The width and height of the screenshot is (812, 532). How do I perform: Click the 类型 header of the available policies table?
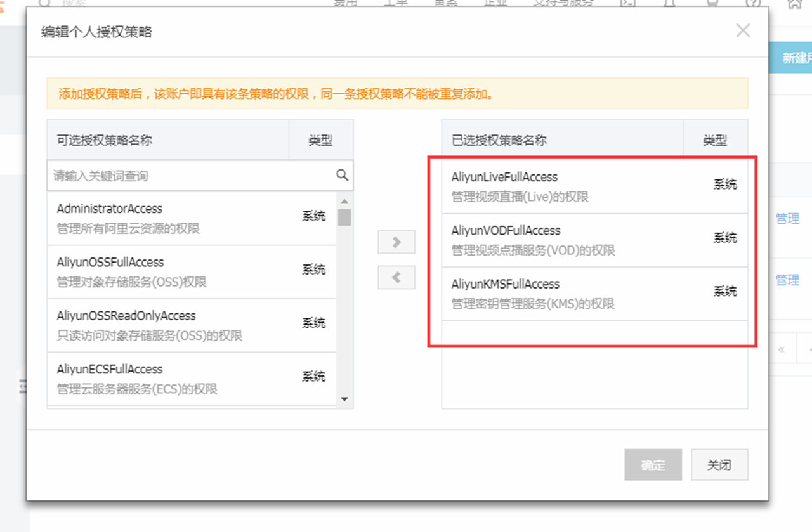point(321,140)
